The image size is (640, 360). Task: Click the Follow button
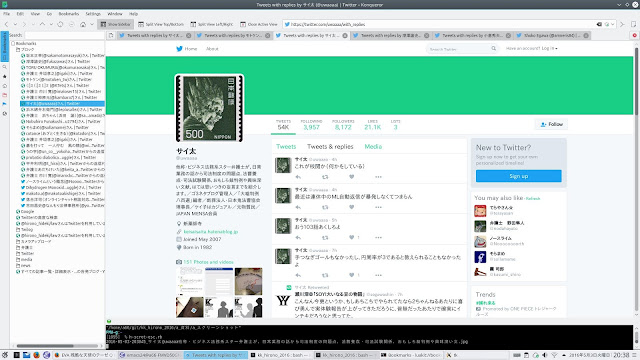551,124
